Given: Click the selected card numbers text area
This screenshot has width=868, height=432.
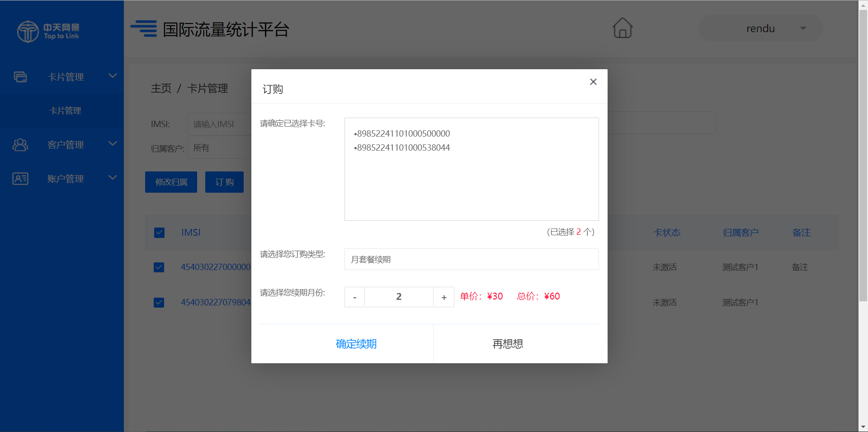Looking at the screenshot, I should [x=472, y=169].
